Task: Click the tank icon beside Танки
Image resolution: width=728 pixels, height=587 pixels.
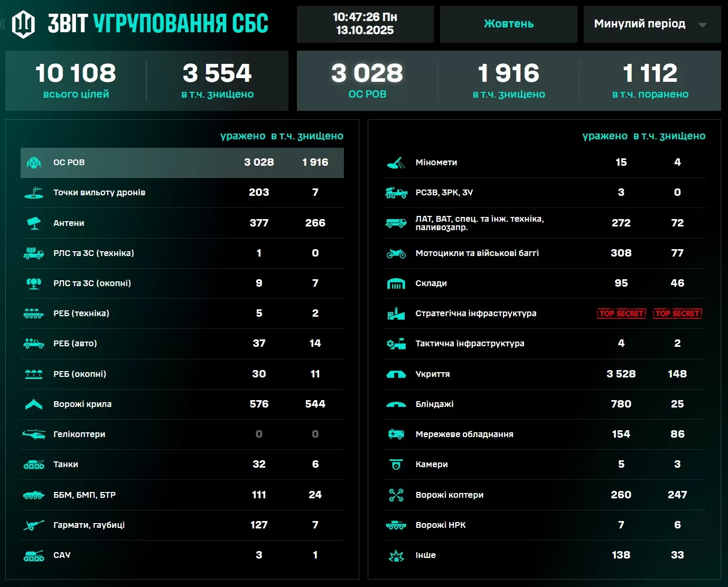Action: coord(34,465)
